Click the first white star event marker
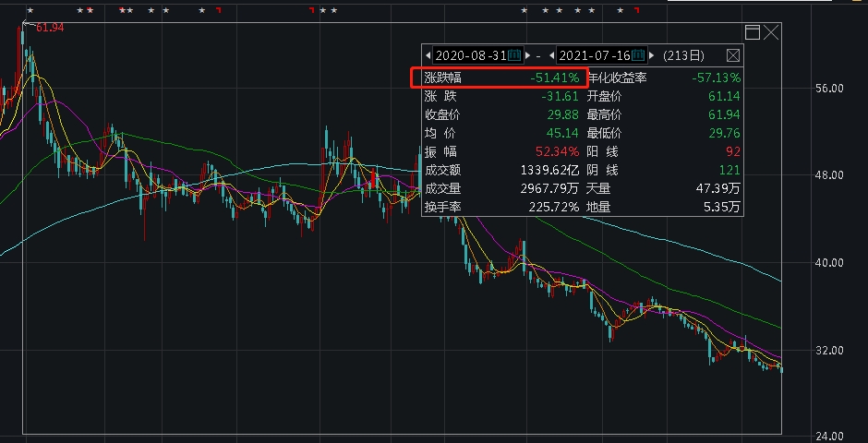 click(x=30, y=10)
